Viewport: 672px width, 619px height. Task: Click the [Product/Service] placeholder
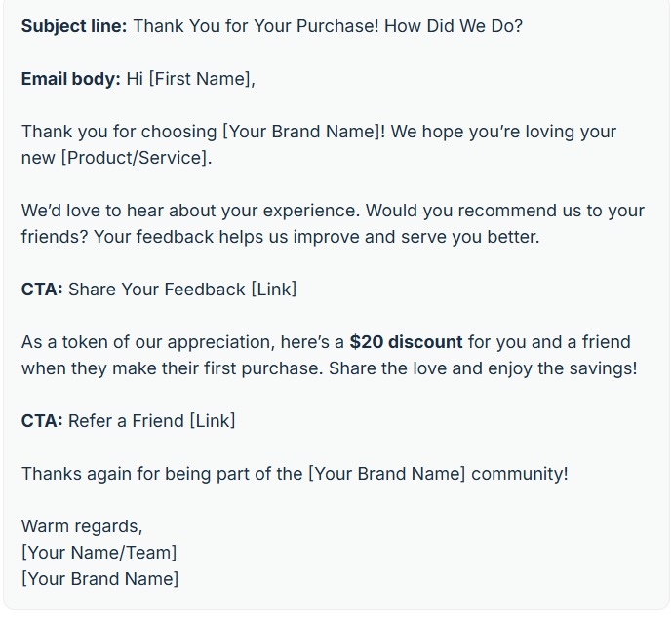point(136,158)
